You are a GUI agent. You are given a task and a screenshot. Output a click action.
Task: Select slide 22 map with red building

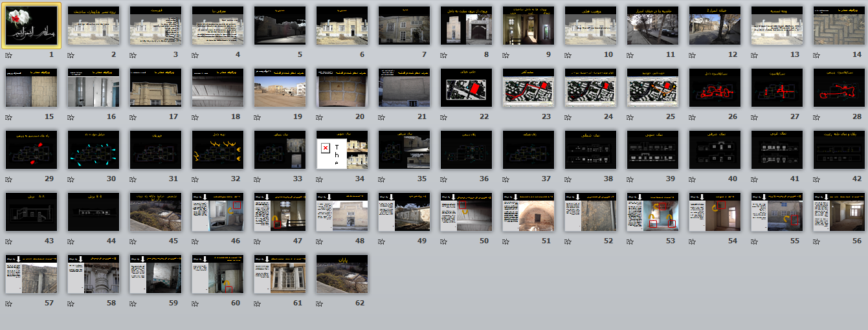tap(467, 87)
